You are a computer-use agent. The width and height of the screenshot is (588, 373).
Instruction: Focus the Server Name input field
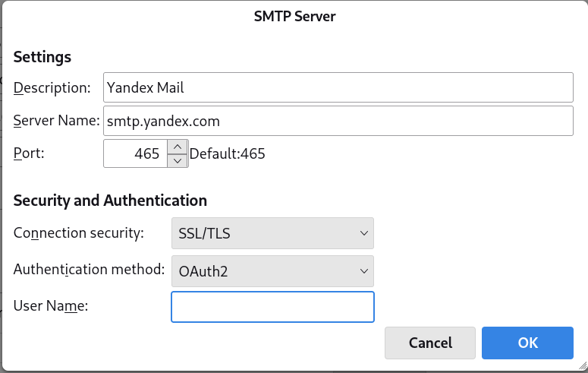point(338,121)
